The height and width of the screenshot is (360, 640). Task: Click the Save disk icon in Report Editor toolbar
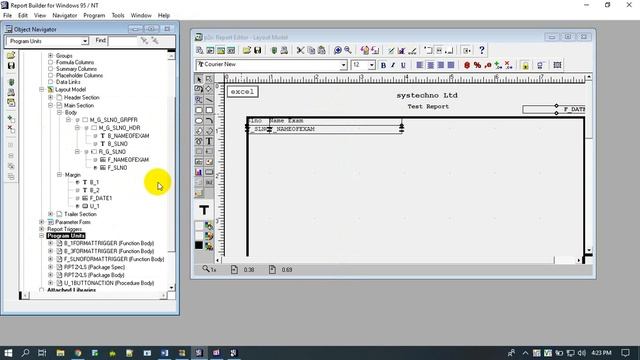pos(258,50)
